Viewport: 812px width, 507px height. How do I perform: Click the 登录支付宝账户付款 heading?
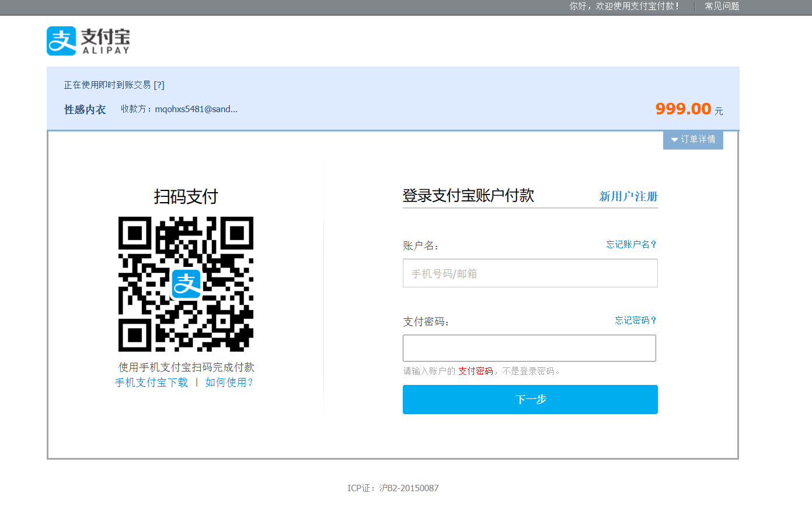click(x=468, y=196)
